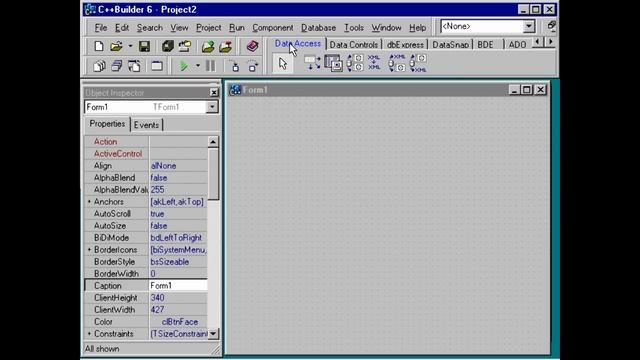Switch to the ADO palette tab
This screenshot has width=640, height=360.
pyautogui.click(x=517, y=44)
